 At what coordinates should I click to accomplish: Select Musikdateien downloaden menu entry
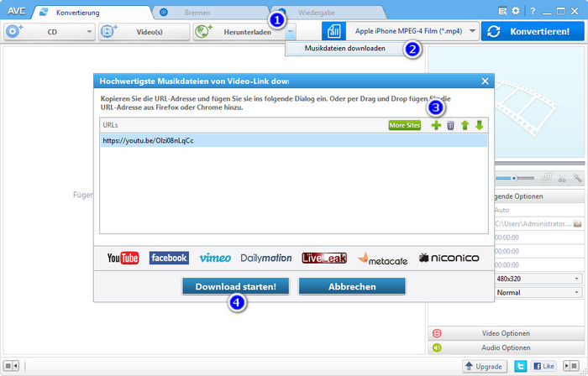click(x=344, y=49)
